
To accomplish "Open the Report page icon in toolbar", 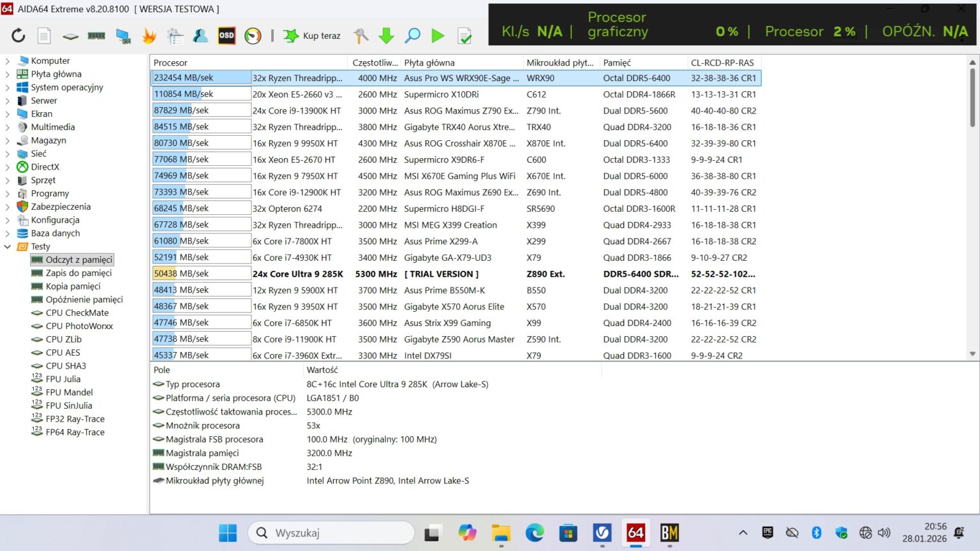I will 44,36.
